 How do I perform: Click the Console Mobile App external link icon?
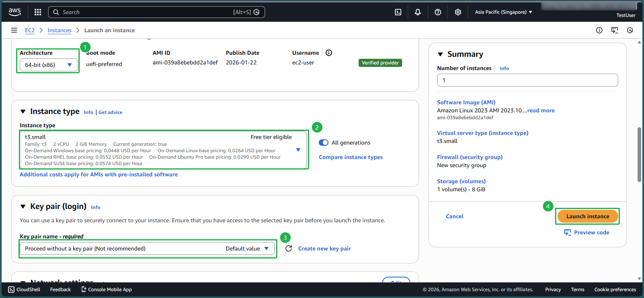pyautogui.click(x=84, y=289)
